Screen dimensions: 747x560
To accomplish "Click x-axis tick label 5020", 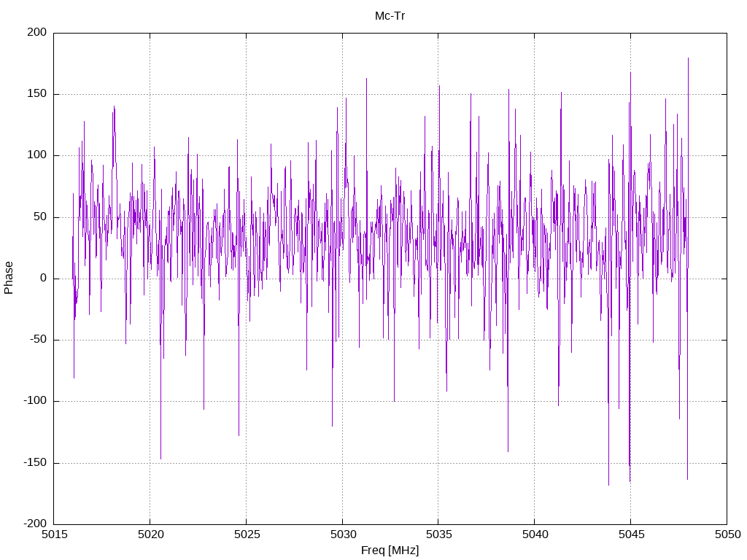I will (x=150, y=534).
